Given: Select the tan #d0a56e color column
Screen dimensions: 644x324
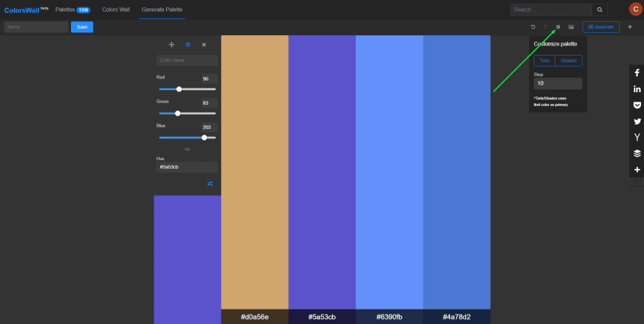Looking at the screenshot, I should tap(255, 172).
